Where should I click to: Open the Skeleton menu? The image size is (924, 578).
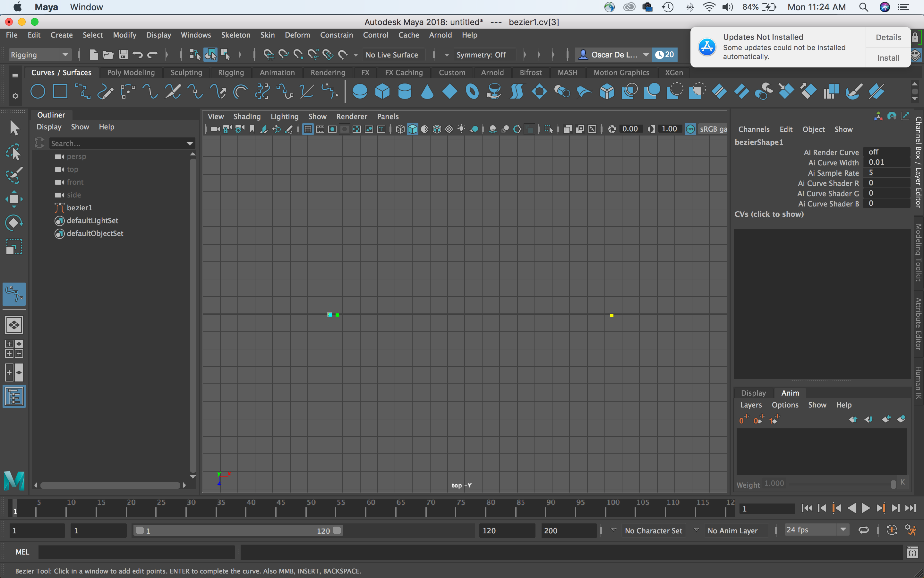point(235,35)
